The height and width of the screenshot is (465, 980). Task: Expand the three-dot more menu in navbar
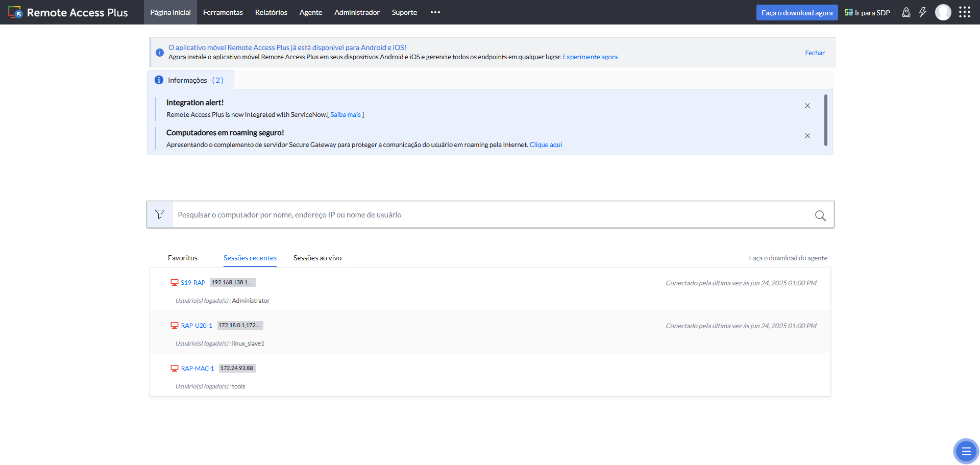(435, 12)
